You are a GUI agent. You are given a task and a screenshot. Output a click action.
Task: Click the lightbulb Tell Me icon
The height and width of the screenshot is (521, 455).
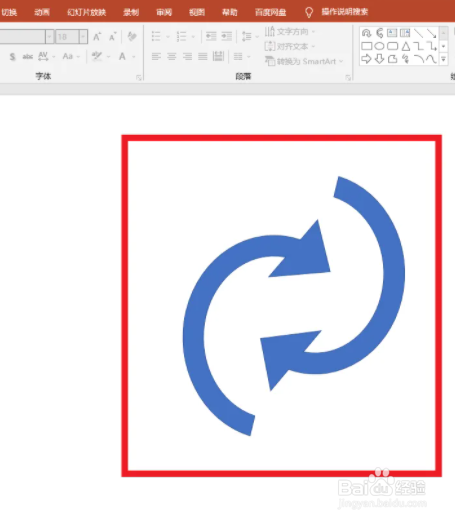[309, 12]
